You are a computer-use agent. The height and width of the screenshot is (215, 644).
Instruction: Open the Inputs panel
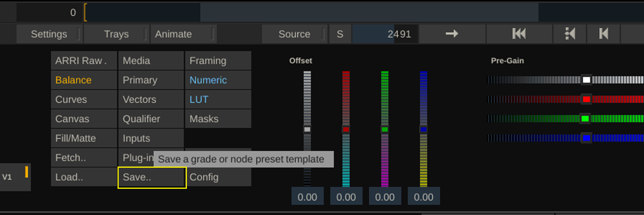[x=151, y=138]
